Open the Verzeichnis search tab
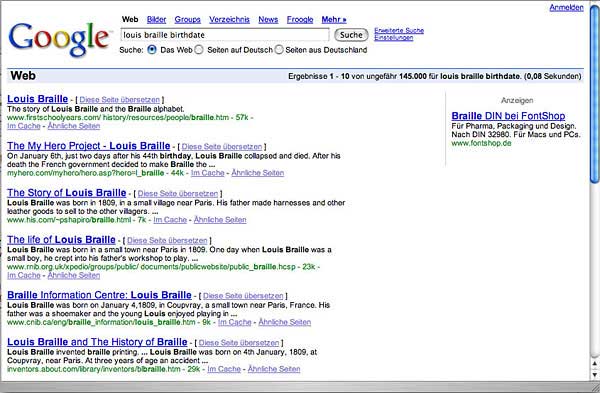 tap(229, 20)
